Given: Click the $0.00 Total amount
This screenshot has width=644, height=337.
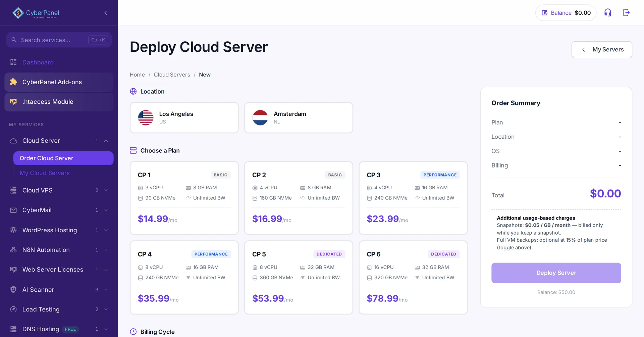Looking at the screenshot, I should pos(605,193).
